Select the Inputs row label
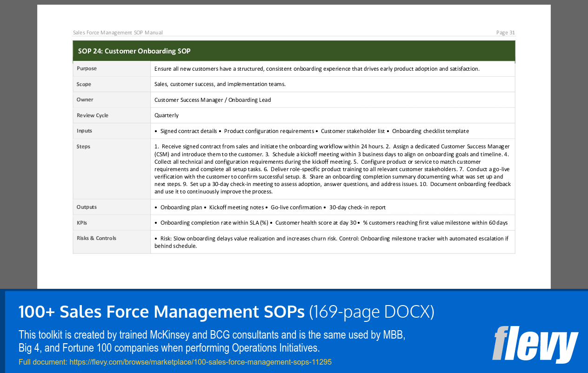 click(84, 131)
